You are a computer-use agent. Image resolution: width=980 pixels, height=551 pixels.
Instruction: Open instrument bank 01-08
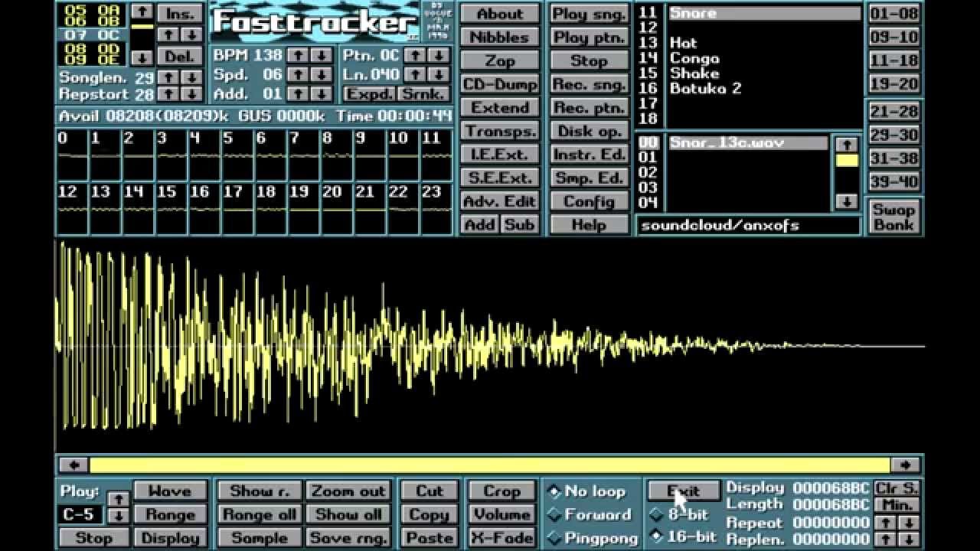click(x=893, y=14)
